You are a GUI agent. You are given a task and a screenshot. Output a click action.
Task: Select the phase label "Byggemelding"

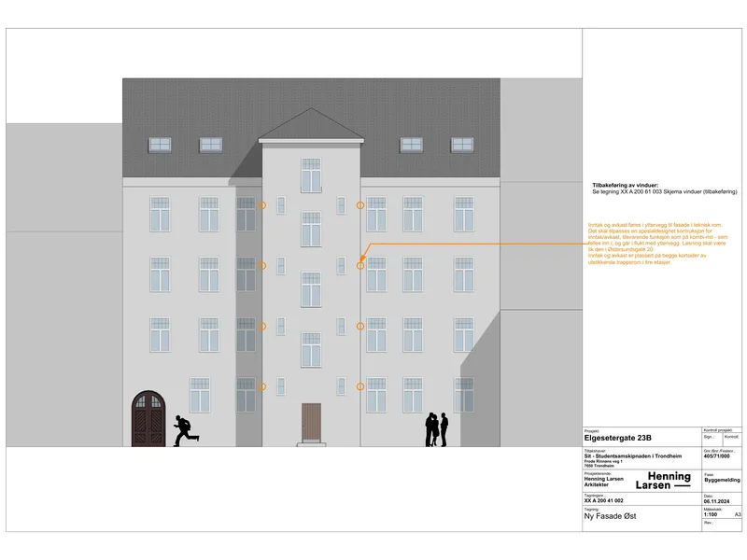pos(722,480)
